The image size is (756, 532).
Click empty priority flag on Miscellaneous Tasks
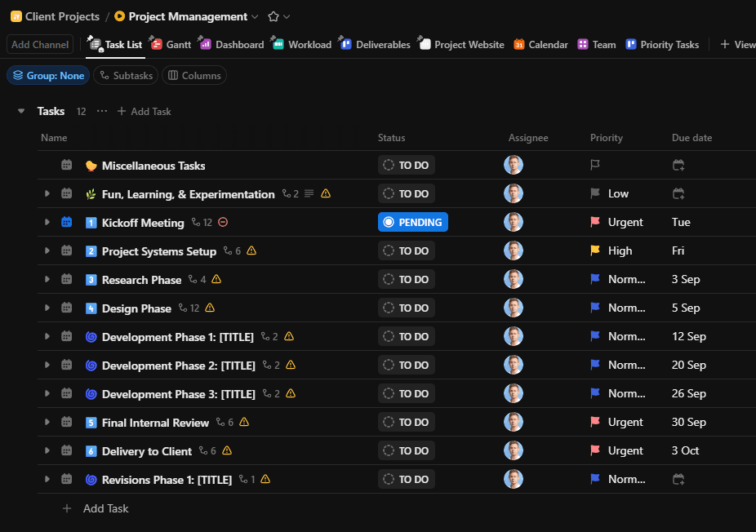click(x=595, y=166)
